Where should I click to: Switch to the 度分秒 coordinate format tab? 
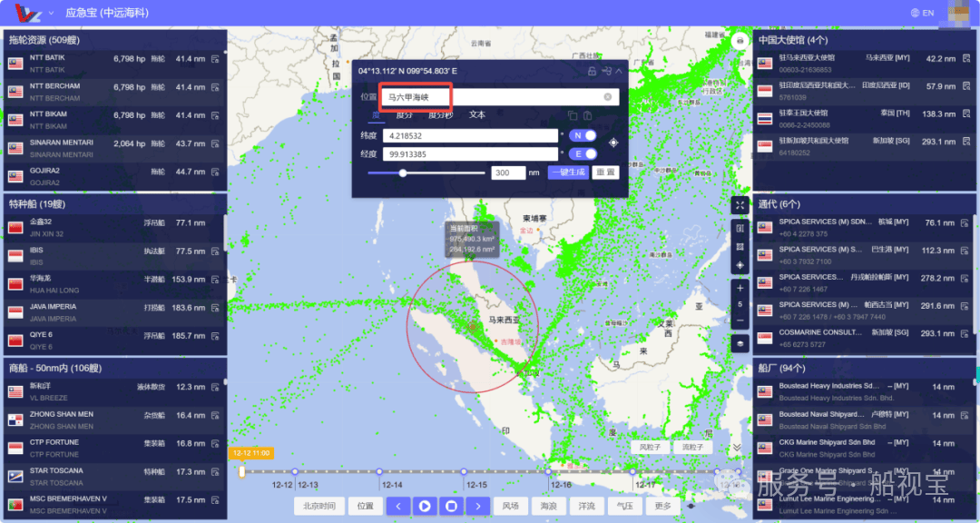[x=440, y=115]
